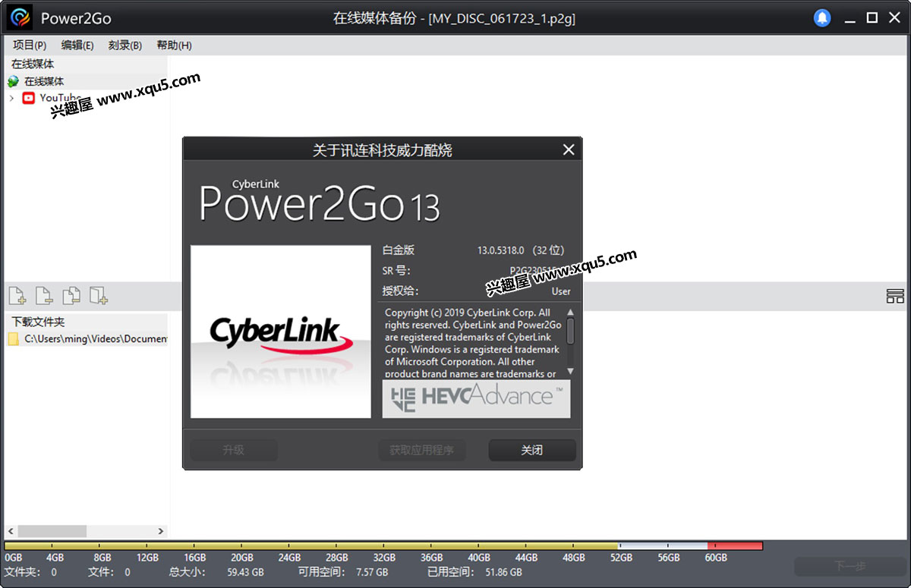Screen dimensions: 911x588
Task: Click the red over-capacity section of bar
Action: (x=735, y=546)
